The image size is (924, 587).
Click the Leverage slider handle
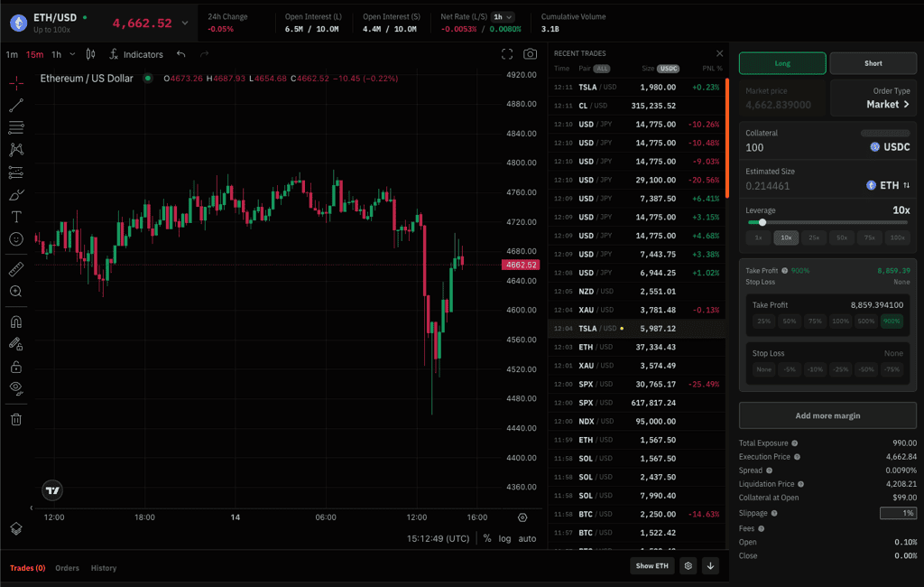coord(762,222)
